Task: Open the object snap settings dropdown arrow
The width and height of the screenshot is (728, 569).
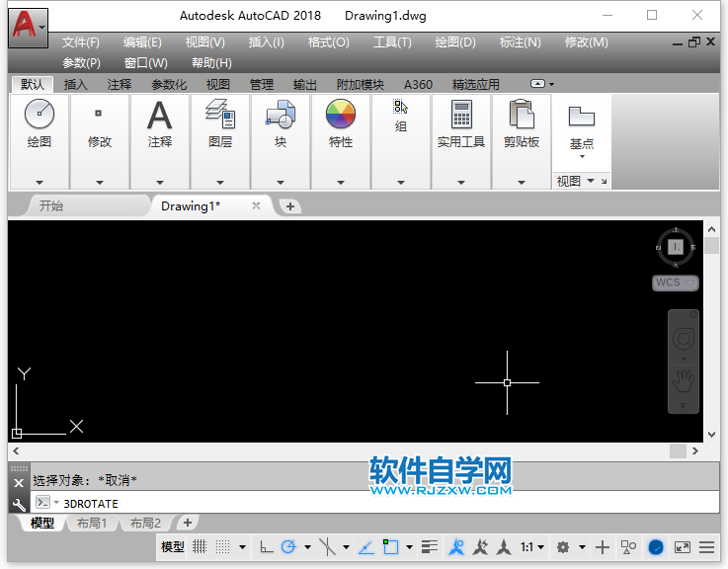Action: click(x=409, y=547)
